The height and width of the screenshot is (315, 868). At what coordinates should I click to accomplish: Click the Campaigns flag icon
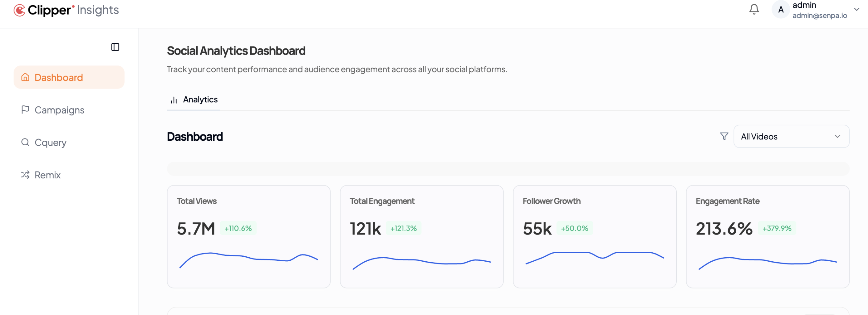point(25,110)
